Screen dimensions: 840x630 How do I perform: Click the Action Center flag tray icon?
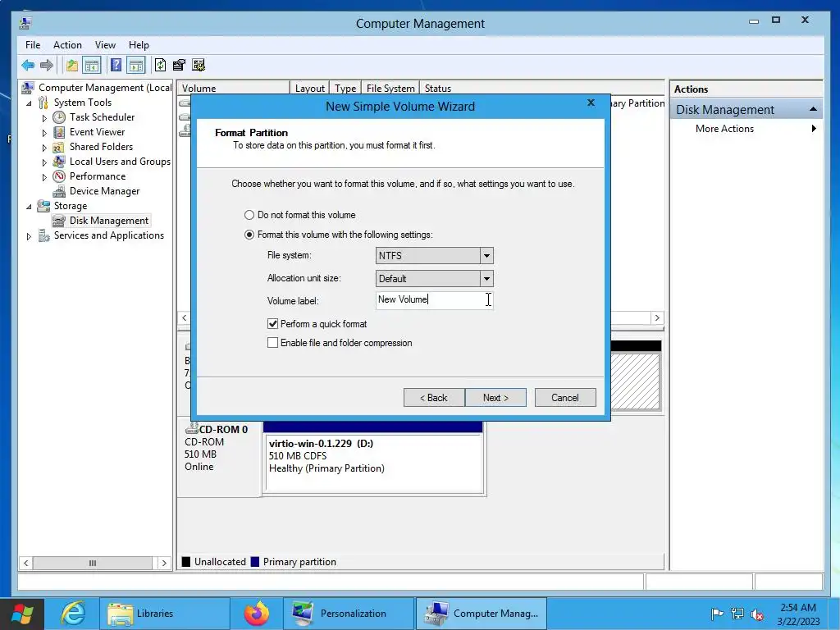[717, 614]
